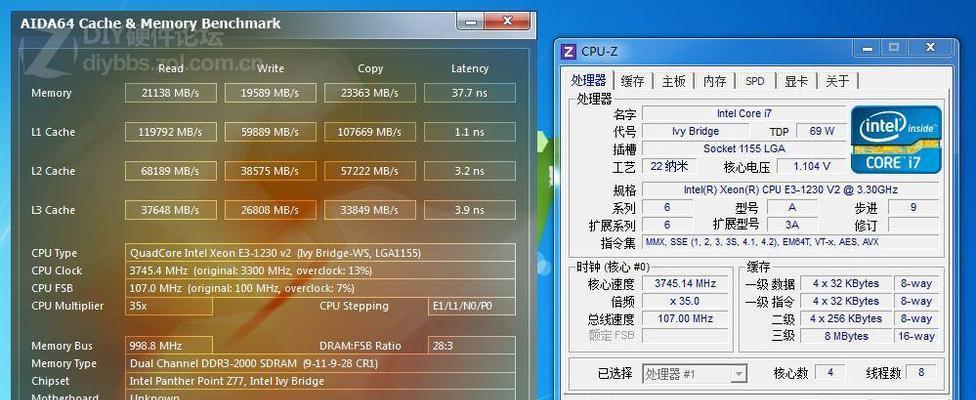
Task: Click the Memory Latency value 37.7 ns
Action: (x=469, y=93)
